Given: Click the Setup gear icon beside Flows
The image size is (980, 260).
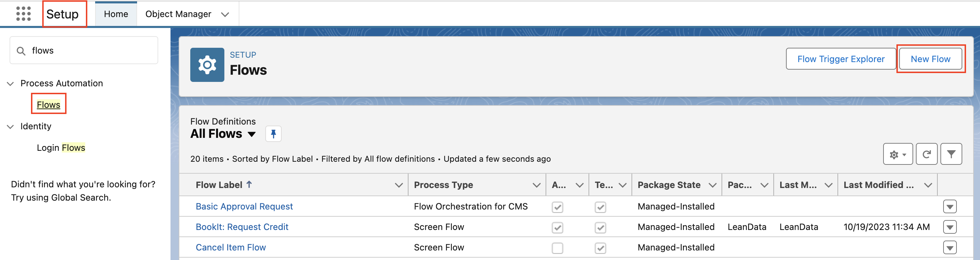Looking at the screenshot, I should [x=207, y=65].
